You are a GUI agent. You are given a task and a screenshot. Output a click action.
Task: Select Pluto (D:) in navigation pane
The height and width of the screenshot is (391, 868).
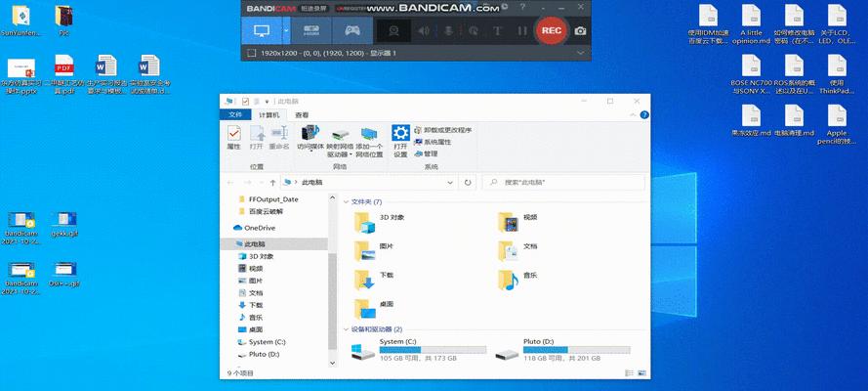pos(259,355)
